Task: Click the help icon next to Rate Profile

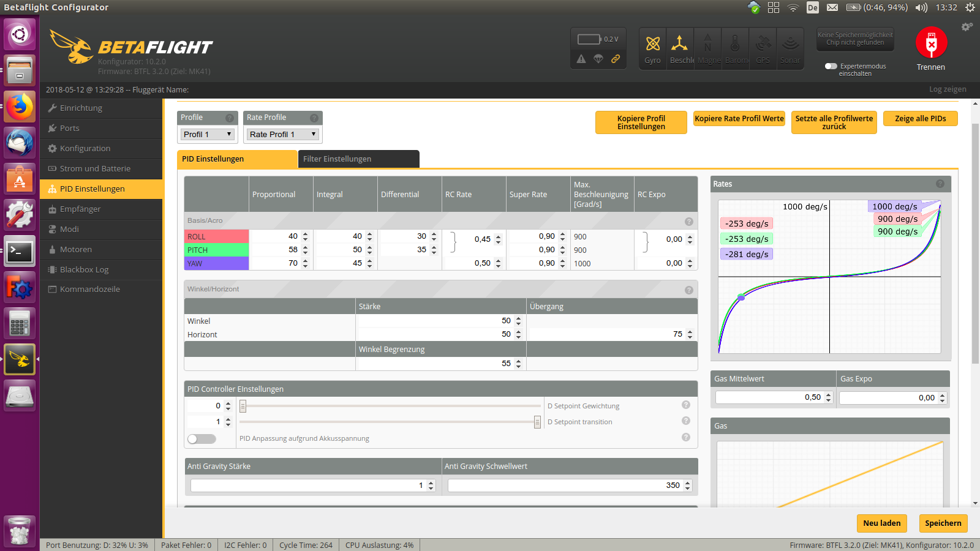Action: [314, 118]
